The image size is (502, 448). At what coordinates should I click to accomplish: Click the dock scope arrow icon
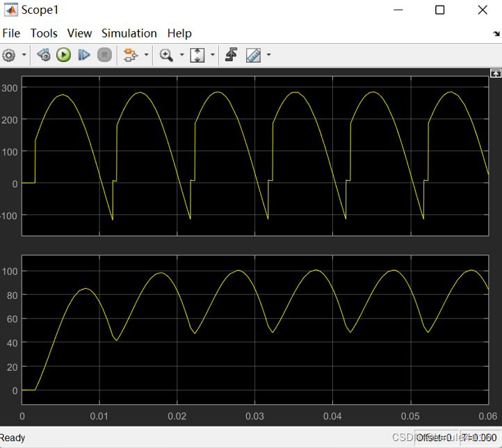click(496, 33)
